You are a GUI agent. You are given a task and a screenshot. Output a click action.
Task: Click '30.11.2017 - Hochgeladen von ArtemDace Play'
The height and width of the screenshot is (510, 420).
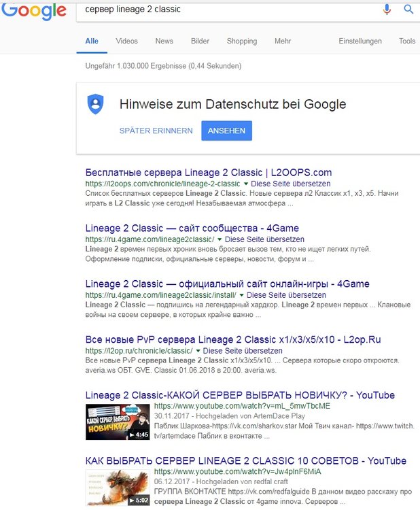tap(230, 416)
